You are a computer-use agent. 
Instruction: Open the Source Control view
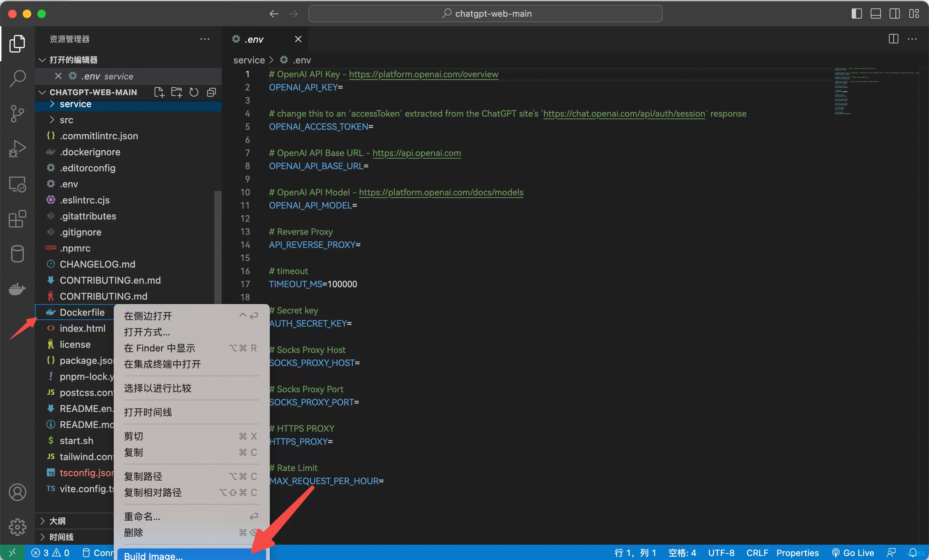(x=18, y=113)
